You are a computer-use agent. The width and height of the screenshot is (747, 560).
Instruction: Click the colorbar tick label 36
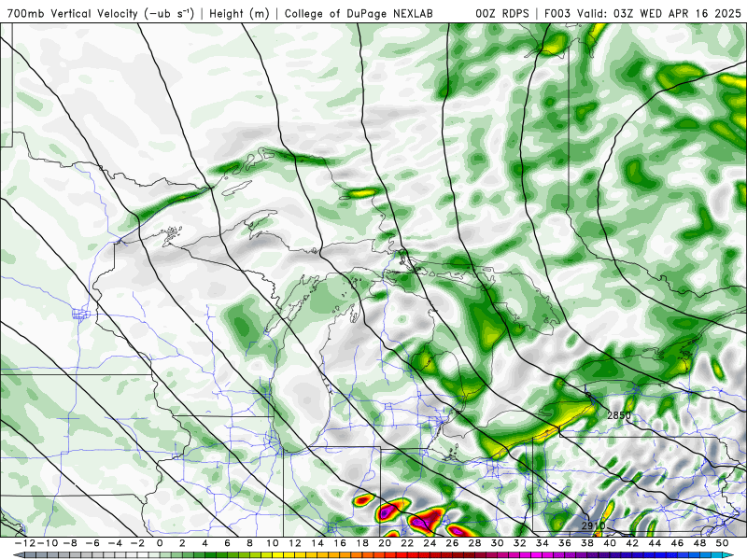pos(565,543)
